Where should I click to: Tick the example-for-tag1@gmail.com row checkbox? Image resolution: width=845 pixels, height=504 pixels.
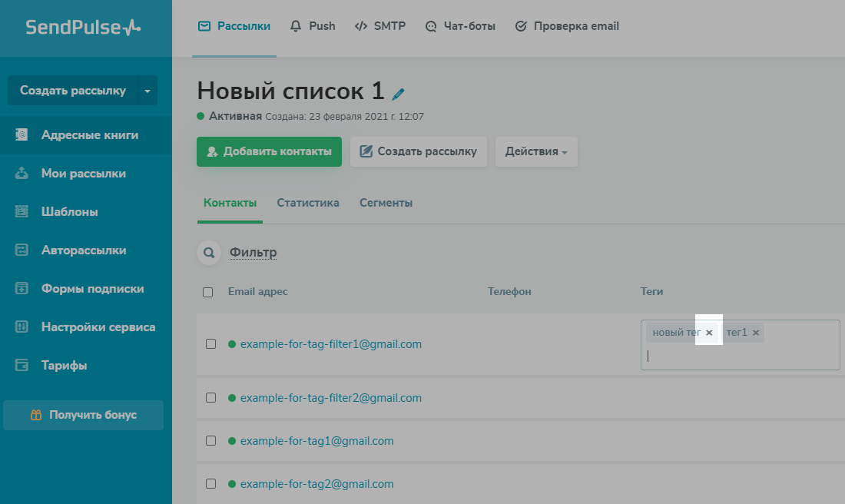(x=211, y=441)
